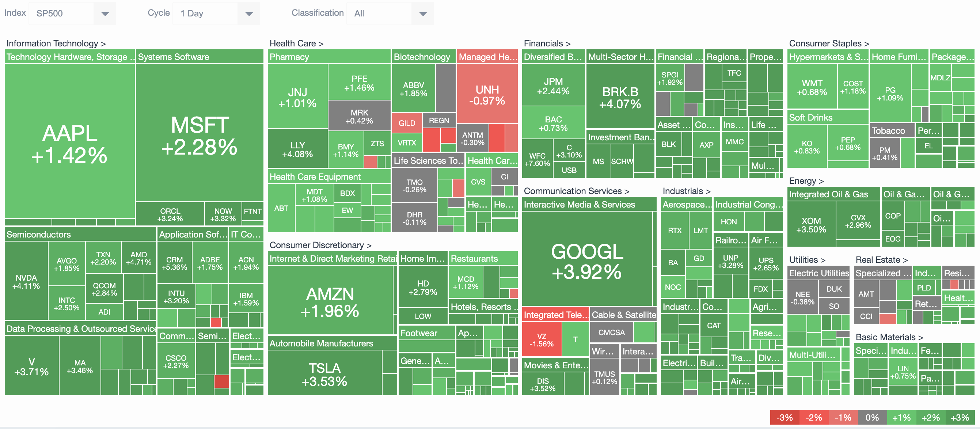This screenshot has width=980, height=429.
Task: Expand the Communication Services sector
Action: coord(576,191)
